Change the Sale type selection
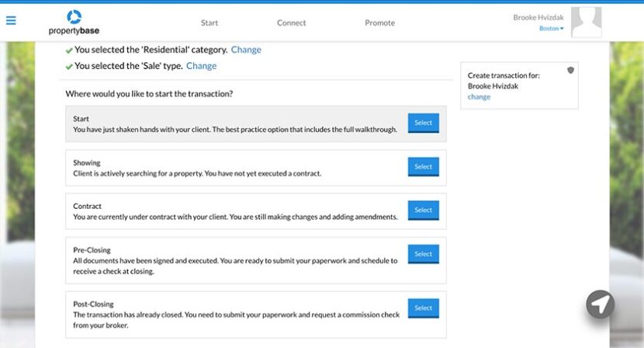Viewport: 644px width, 348px height. coord(201,66)
